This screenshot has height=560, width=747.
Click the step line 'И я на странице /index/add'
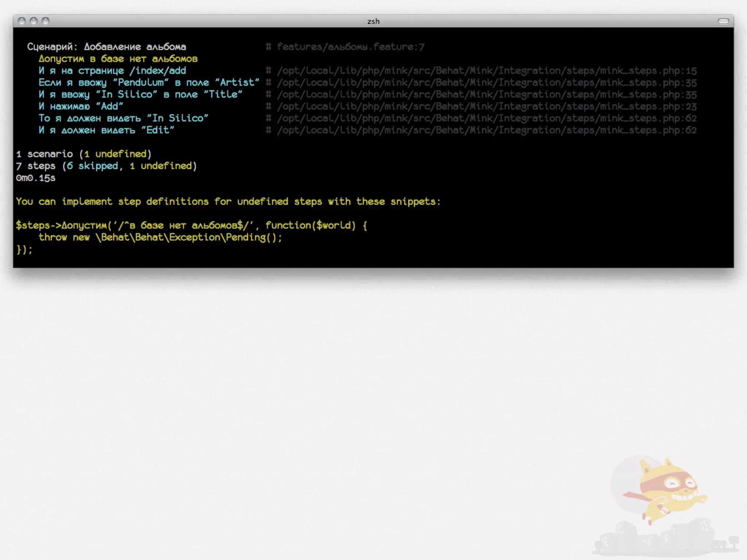(x=112, y=71)
